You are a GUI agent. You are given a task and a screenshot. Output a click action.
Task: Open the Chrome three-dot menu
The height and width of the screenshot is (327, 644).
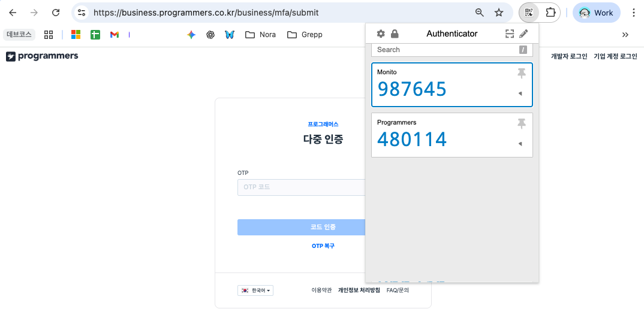[x=634, y=13]
